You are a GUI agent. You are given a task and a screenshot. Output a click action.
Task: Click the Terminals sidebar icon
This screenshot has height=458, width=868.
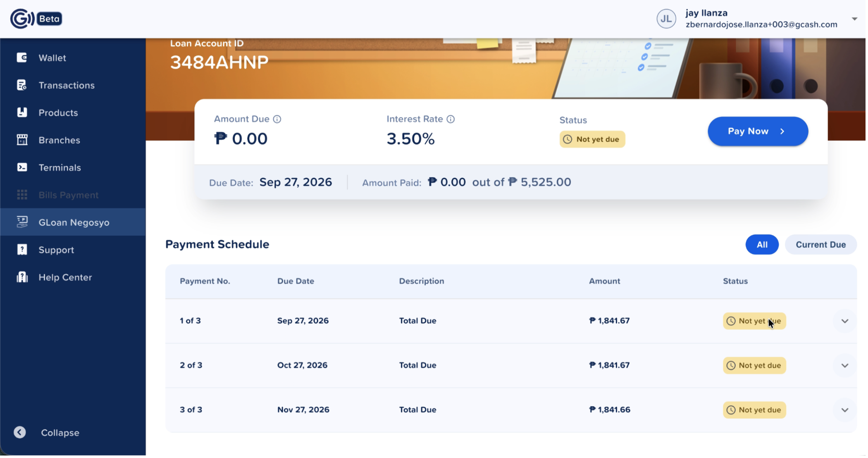tap(22, 167)
